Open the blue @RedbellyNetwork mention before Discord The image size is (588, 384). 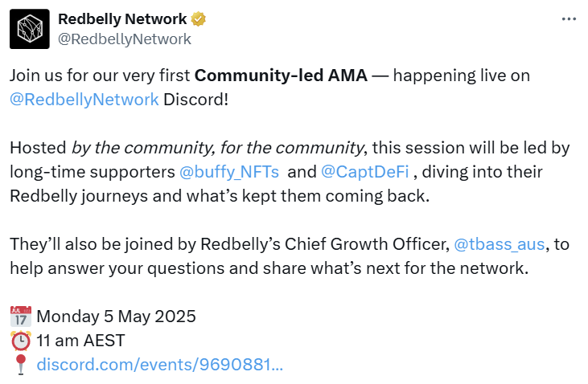pos(84,100)
